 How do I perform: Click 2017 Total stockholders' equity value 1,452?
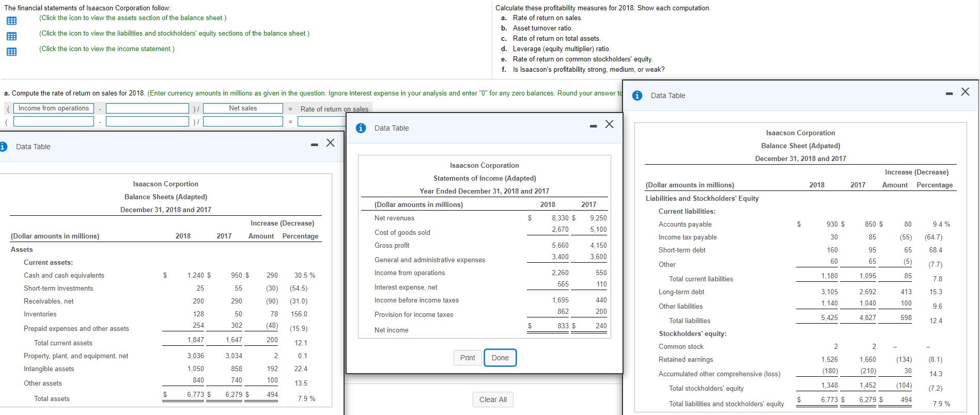click(867, 385)
